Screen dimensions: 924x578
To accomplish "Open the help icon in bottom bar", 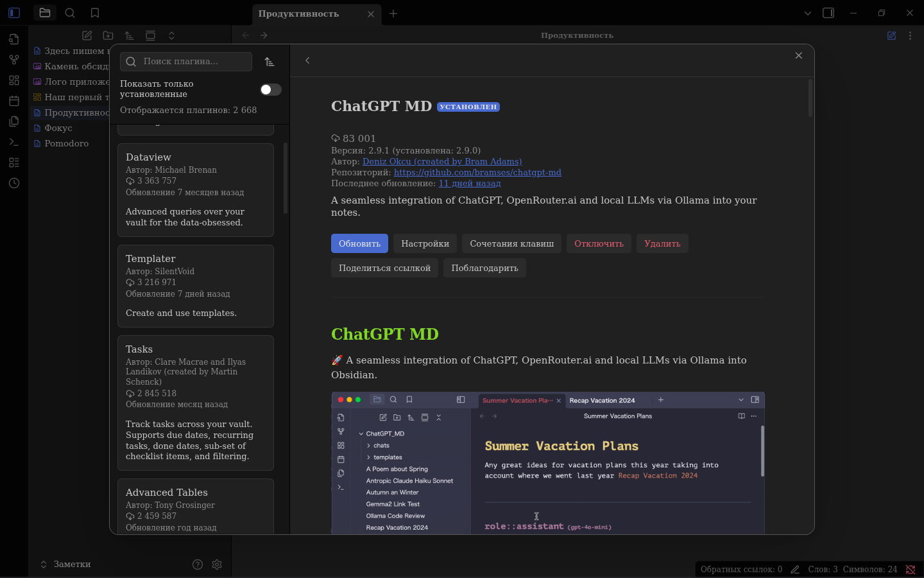I will (x=198, y=565).
